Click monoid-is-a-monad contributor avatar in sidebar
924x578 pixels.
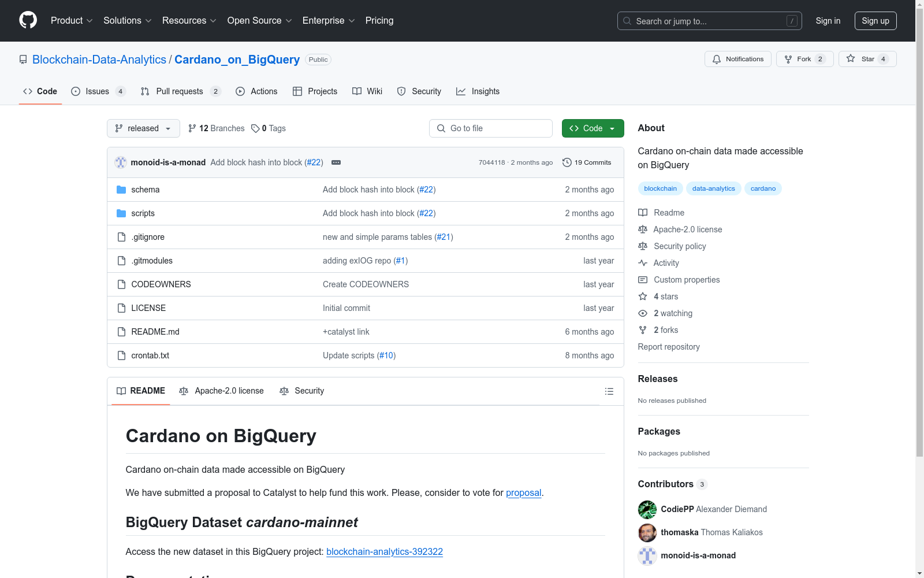coord(647,555)
